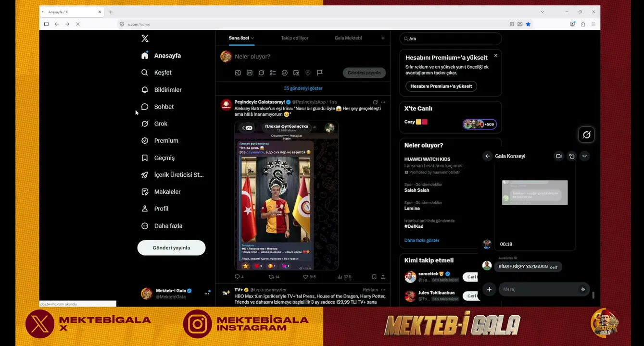Screen dimensions: 644x346
Task: Open emoji picker in the composer
Action: coord(285,73)
